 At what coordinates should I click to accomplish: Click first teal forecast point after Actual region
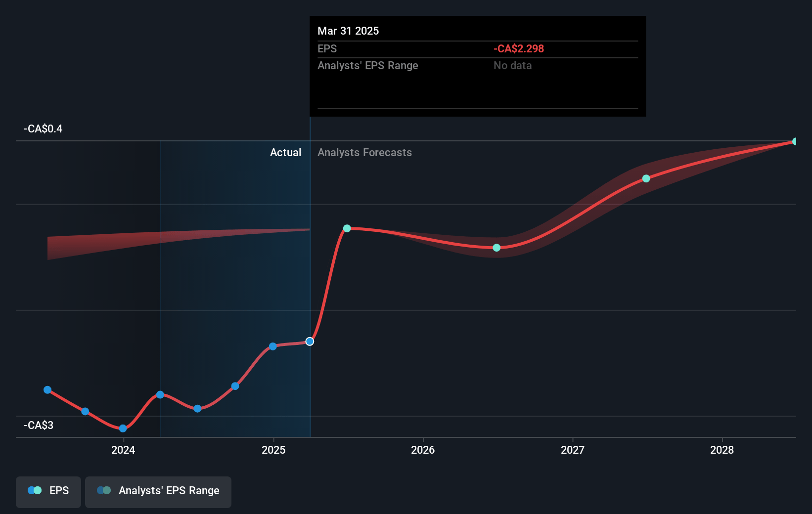[347, 228]
